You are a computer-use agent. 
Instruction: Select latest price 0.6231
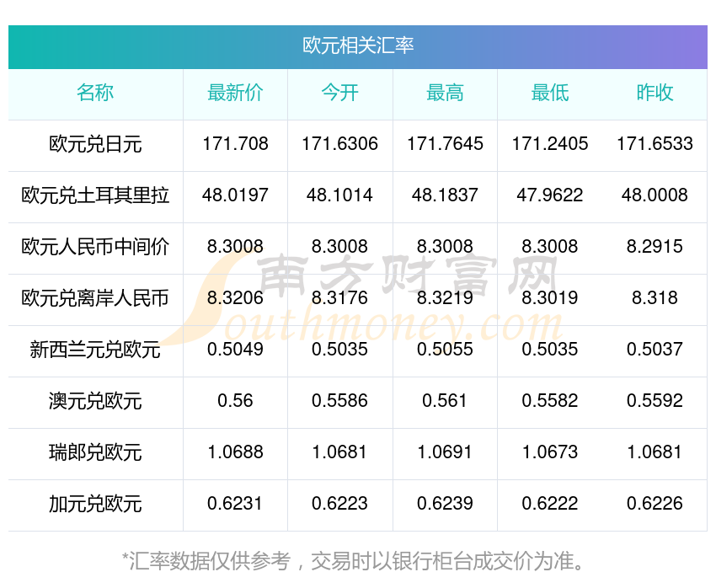pyautogui.click(x=235, y=504)
